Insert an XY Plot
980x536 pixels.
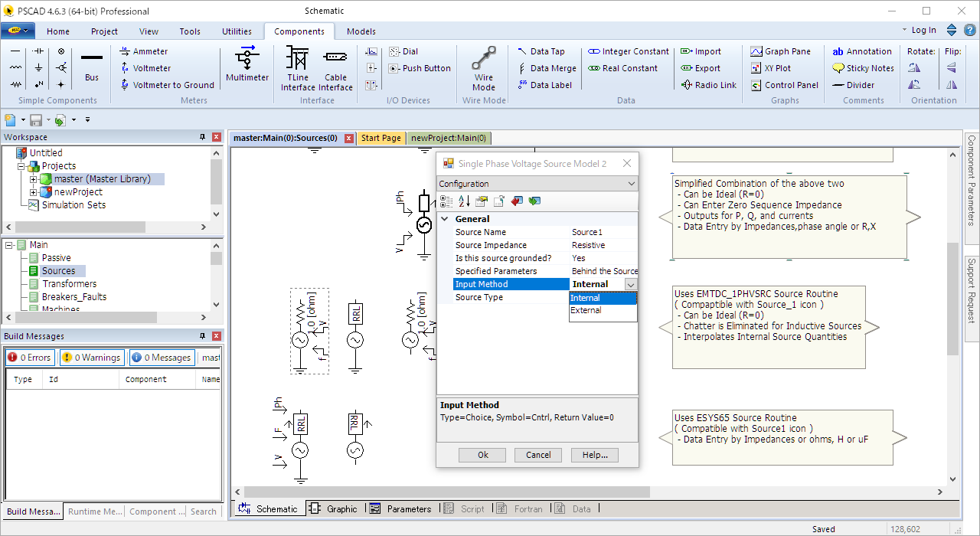pyautogui.click(x=771, y=68)
